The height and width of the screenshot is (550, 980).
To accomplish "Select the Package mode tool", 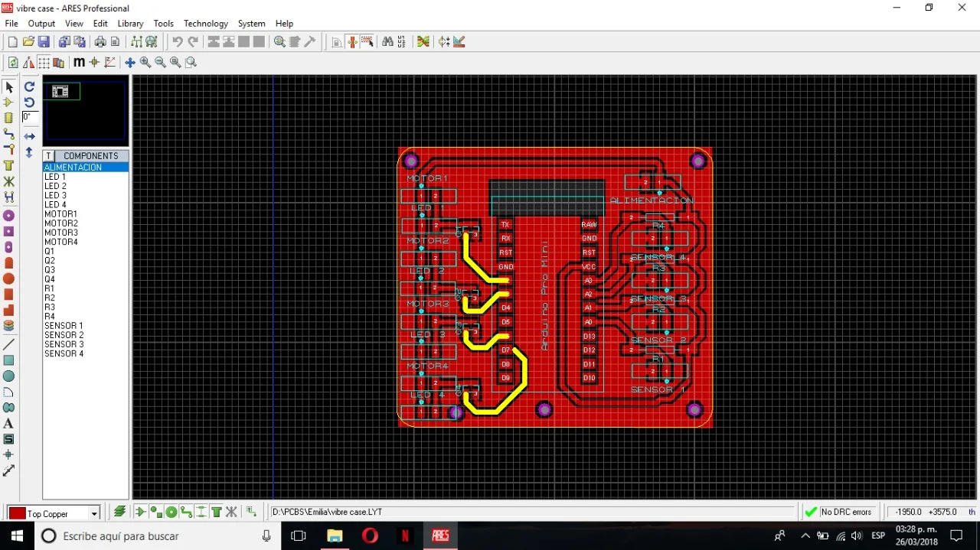I will coord(9,119).
